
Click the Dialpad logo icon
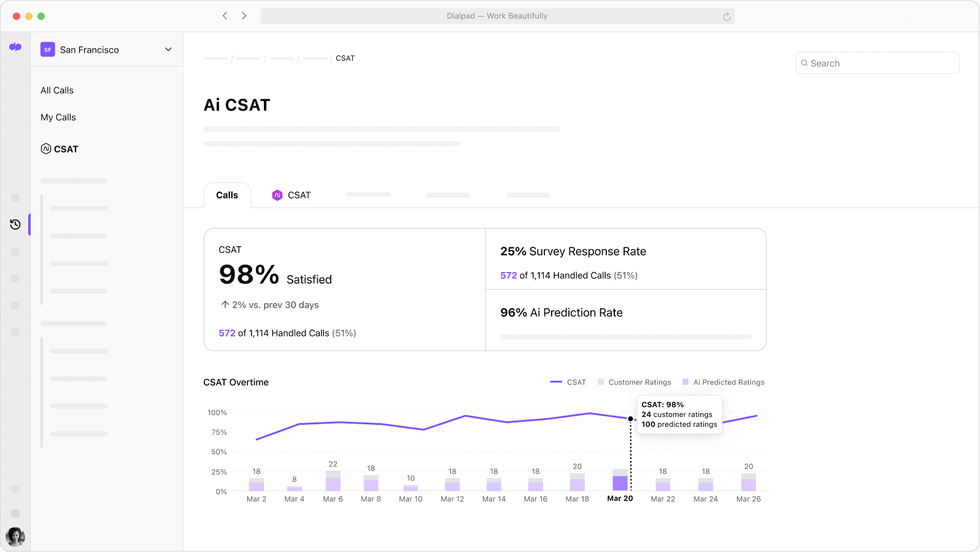pos(15,47)
